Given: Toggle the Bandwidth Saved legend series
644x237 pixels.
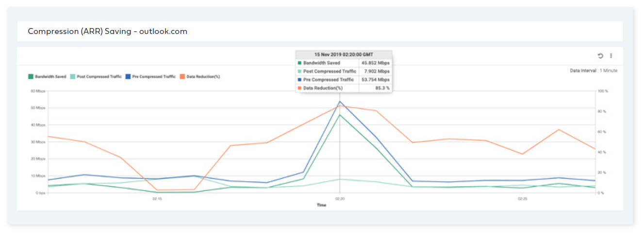Looking at the screenshot, I should click(x=47, y=77).
